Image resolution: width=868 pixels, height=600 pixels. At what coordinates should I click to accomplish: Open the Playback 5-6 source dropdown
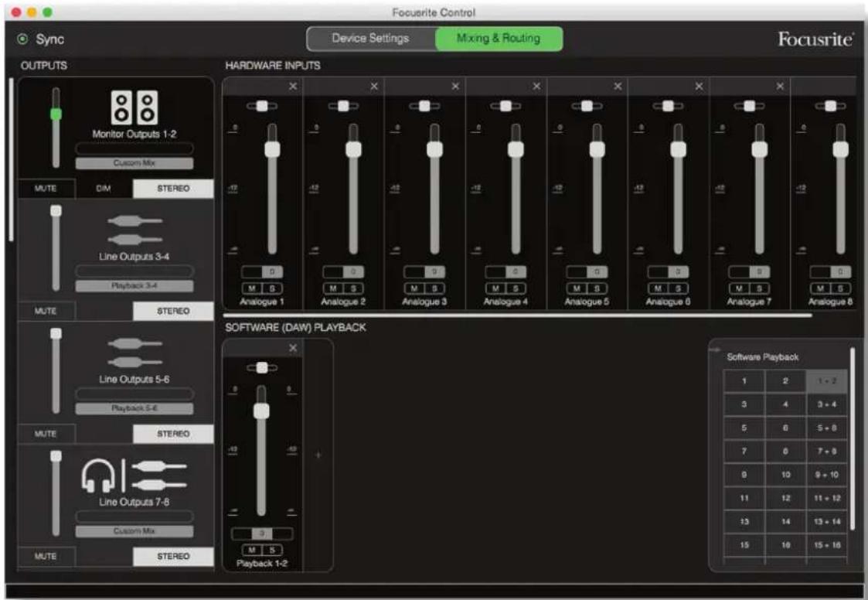pyautogui.click(x=134, y=408)
